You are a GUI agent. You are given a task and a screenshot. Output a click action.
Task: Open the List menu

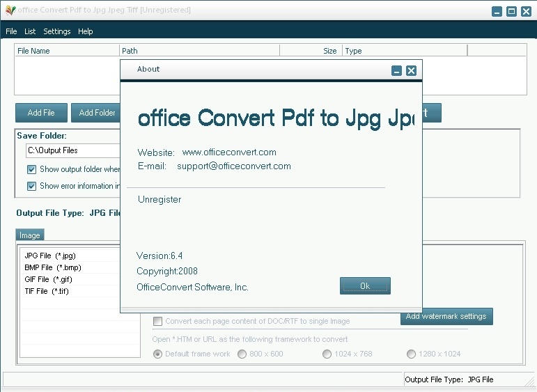point(30,31)
